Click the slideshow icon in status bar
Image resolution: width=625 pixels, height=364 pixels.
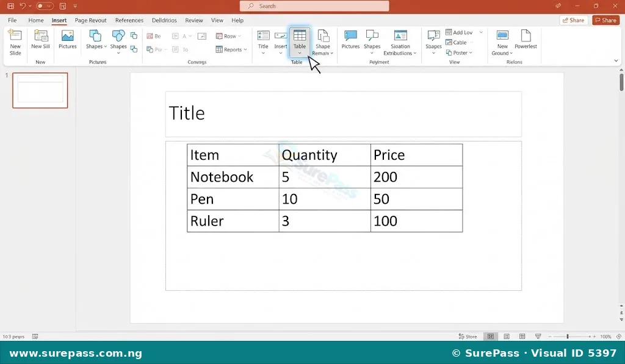tap(538, 337)
